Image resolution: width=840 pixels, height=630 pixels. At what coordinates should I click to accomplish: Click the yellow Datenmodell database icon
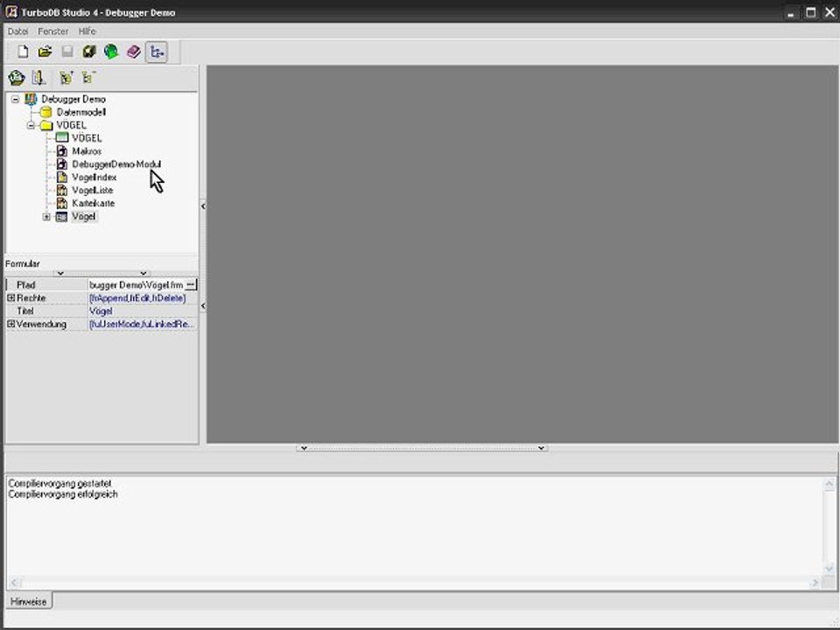[x=46, y=112]
